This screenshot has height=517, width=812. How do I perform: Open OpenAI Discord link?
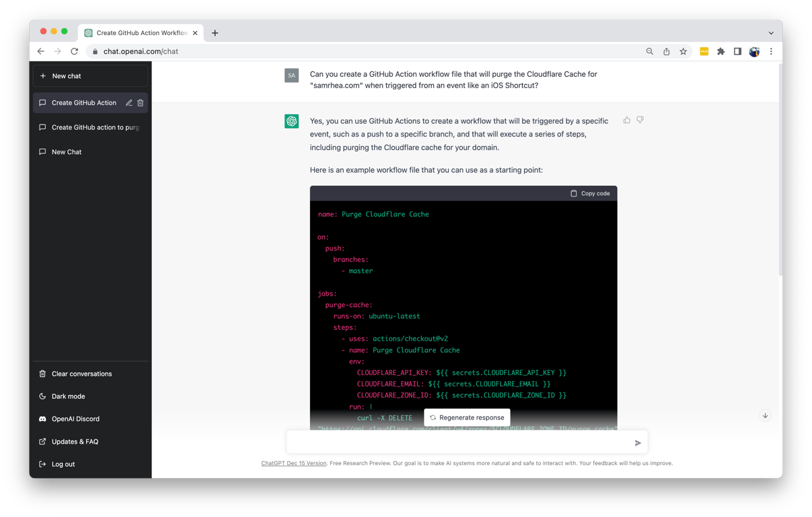pos(90,419)
